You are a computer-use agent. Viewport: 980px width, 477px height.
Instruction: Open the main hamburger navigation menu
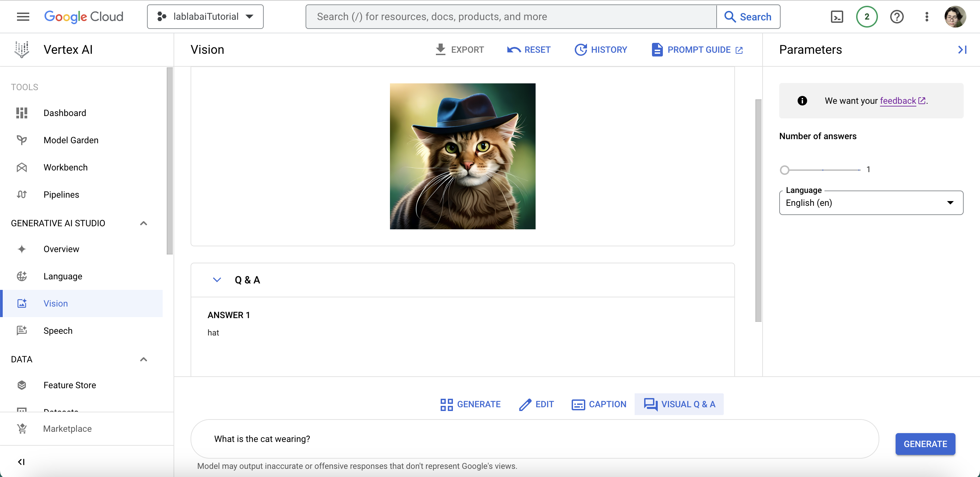[23, 17]
